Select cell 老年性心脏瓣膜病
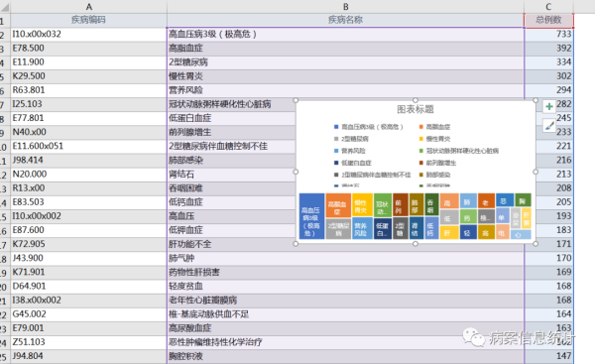 [x=346, y=301]
